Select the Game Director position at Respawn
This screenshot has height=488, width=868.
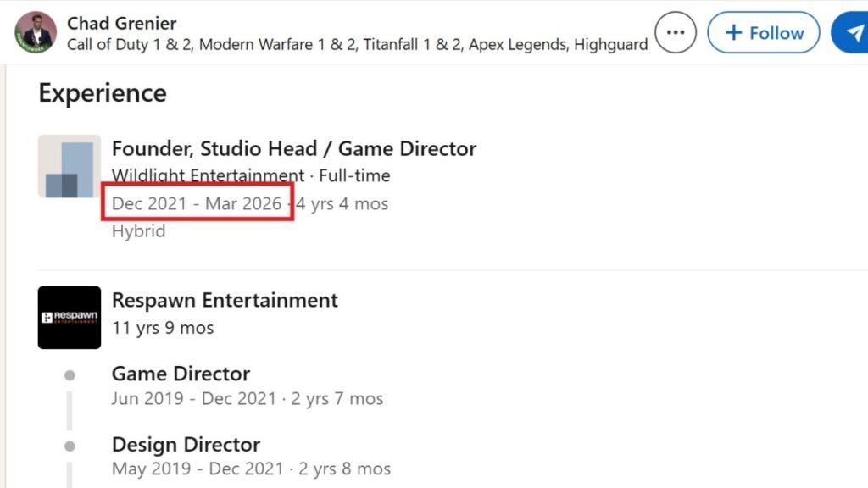point(181,374)
